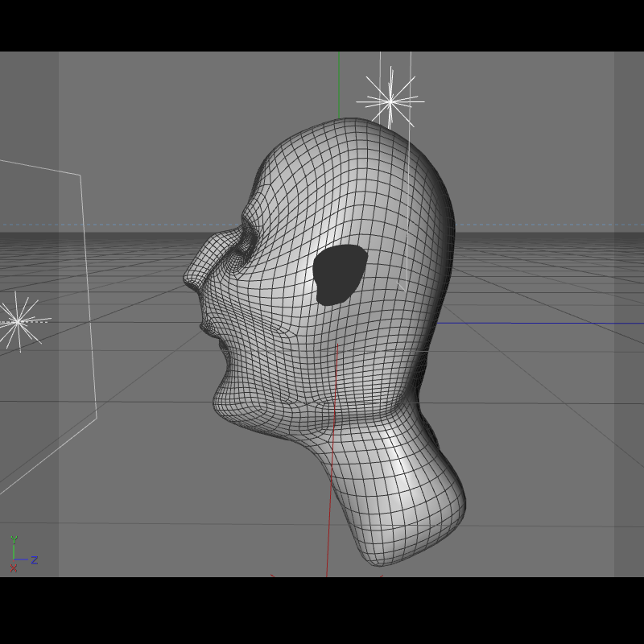
Task: Select the star-shaped light at left edge
Action: (18, 321)
